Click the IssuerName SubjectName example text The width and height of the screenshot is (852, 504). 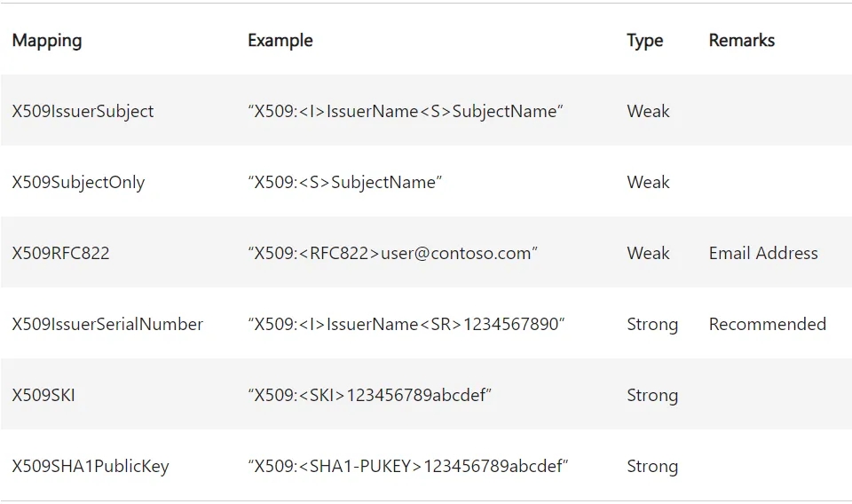[x=406, y=111]
